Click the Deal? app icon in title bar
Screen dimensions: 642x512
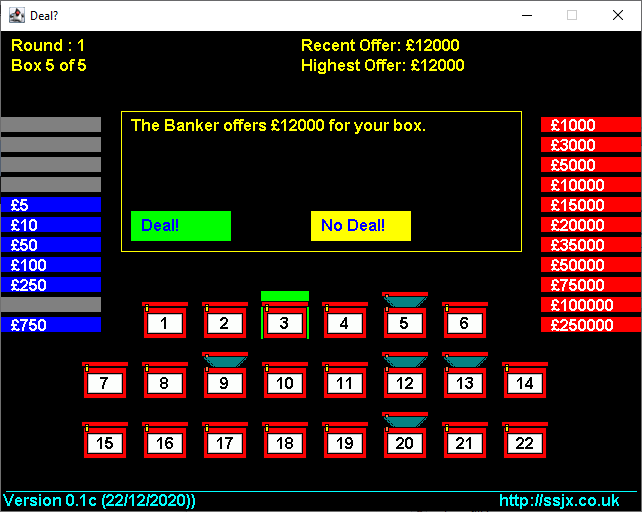tap(17, 16)
